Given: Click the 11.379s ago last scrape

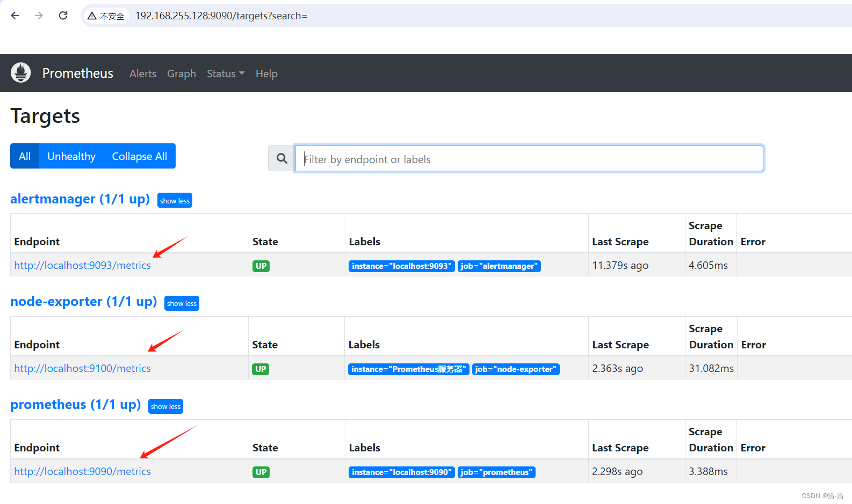Looking at the screenshot, I should point(620,265).
